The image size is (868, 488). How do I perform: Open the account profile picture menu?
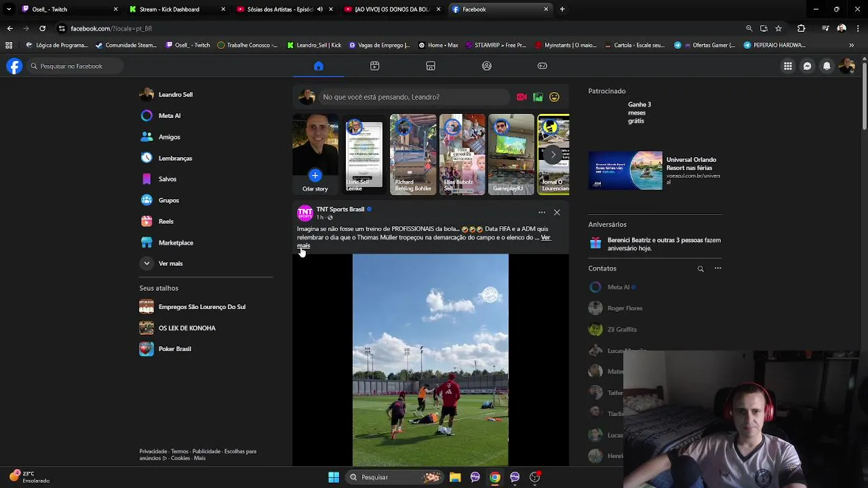point(846,66)
